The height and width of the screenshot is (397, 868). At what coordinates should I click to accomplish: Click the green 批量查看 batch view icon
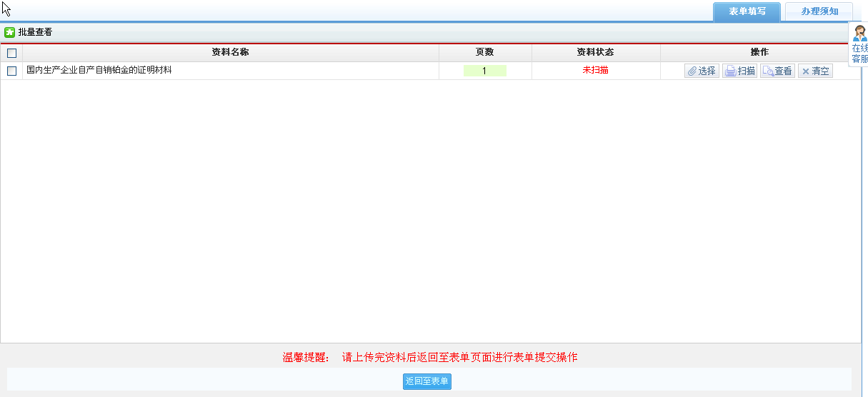click(x=10, y=32)
